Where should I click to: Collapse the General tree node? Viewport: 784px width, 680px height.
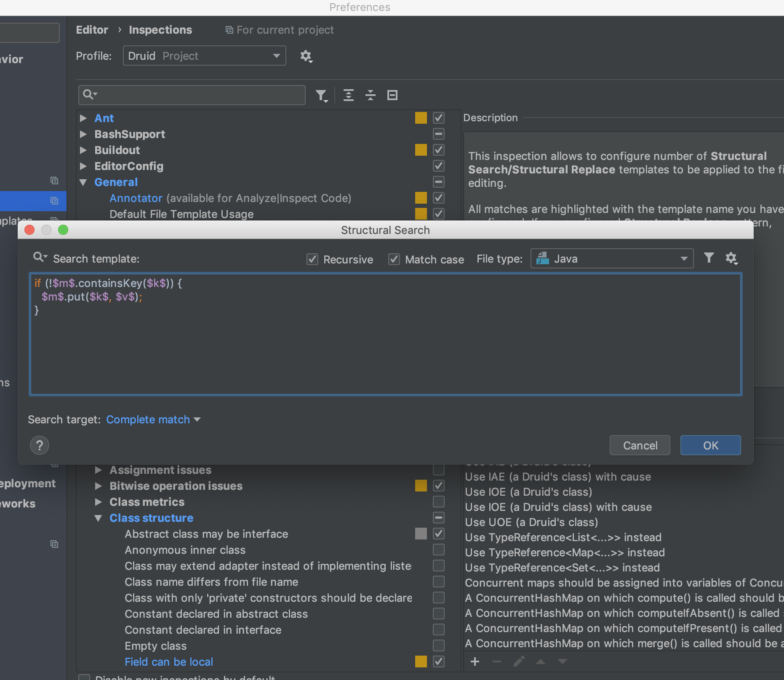[x=83, y=182]
